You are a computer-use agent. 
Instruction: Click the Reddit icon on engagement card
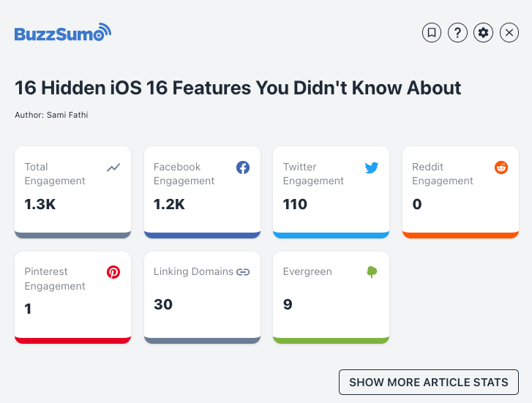501,167
